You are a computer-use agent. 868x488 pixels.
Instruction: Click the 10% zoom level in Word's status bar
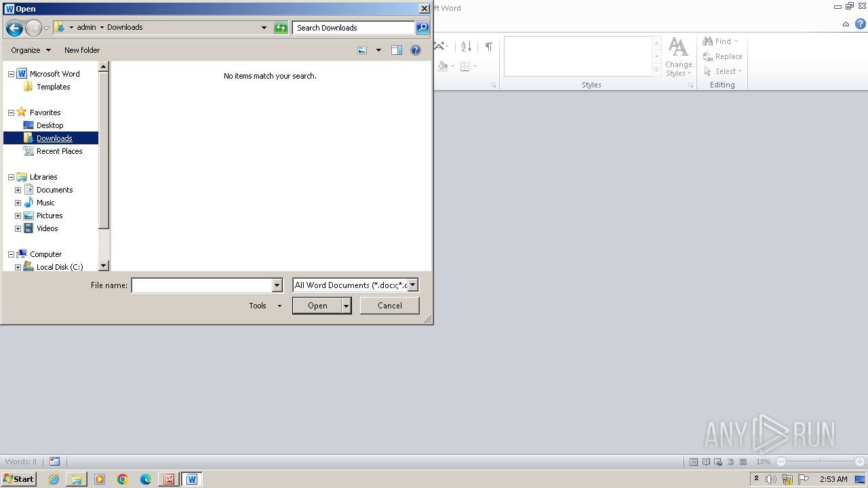click(x=763, y=462)
